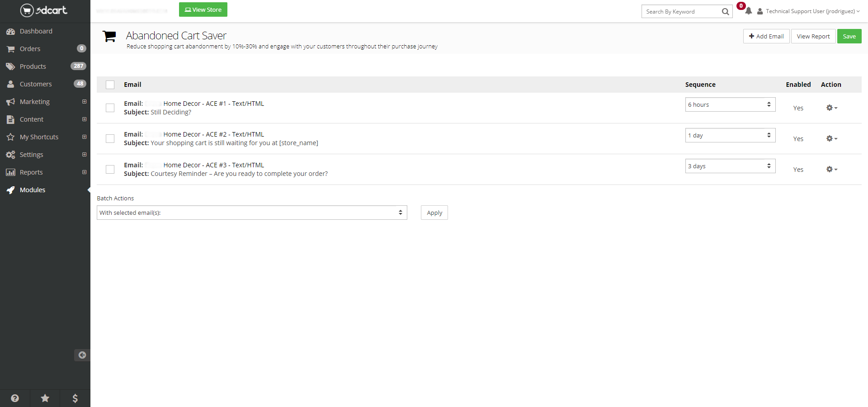Open gear action menu for ACE #3 email

[831, 169]
